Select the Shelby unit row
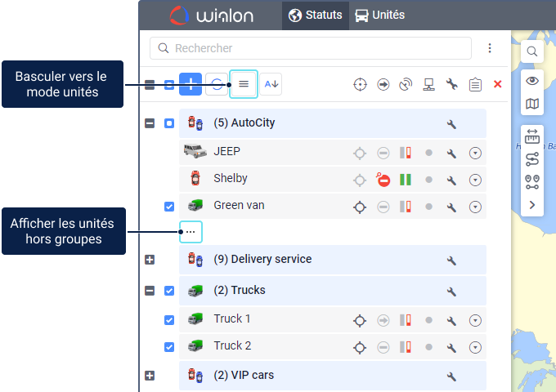This screenshot has width=556, height=392. 333,179
